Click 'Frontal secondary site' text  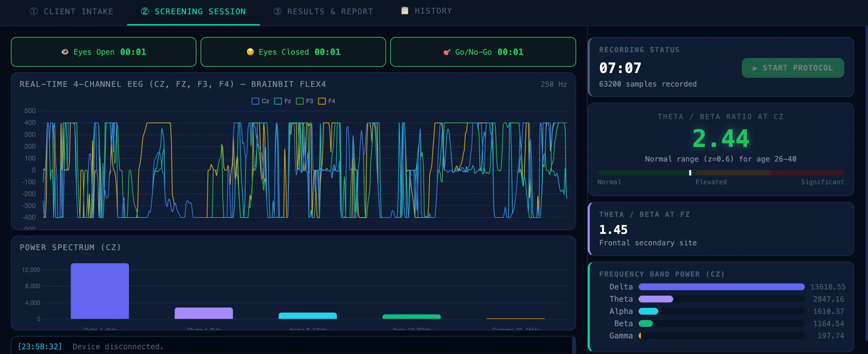[x=648, y=243]
